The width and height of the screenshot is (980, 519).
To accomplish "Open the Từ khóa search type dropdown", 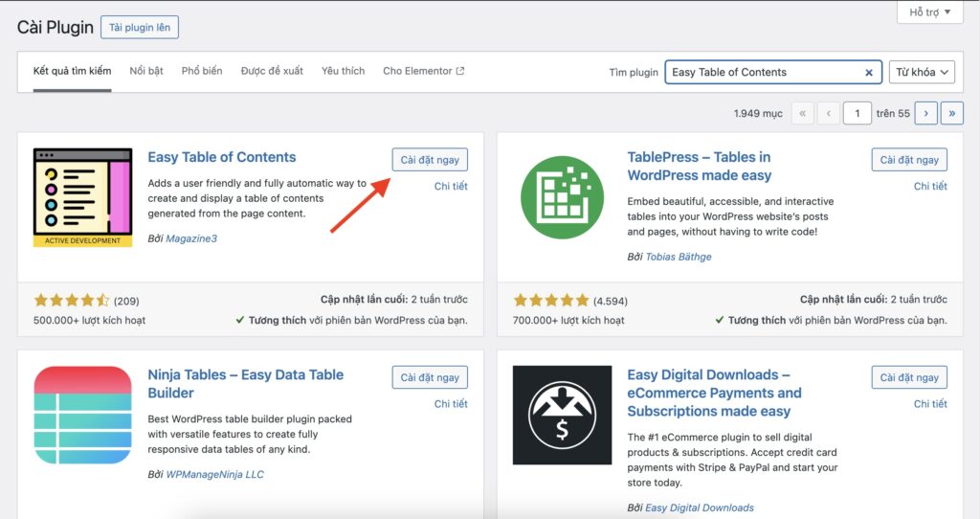I will coord(922,73).
